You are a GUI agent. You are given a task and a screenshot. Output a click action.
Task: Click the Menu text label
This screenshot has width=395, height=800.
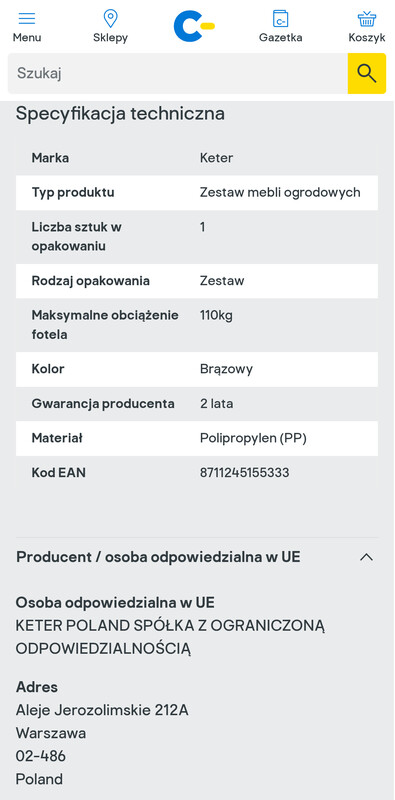(27, 38)
